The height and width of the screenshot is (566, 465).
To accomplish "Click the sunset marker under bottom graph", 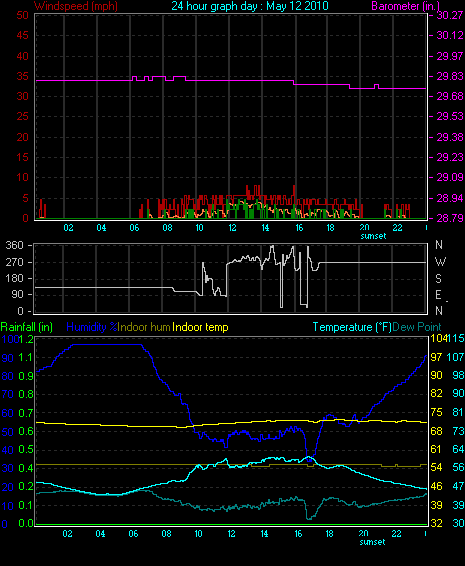I will tap(372, 542).
